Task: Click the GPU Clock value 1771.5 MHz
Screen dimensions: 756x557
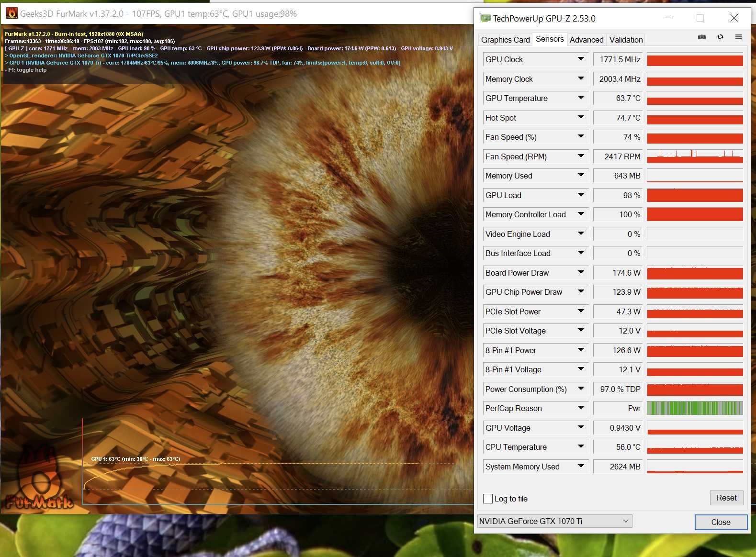Action: click(618, 59)
